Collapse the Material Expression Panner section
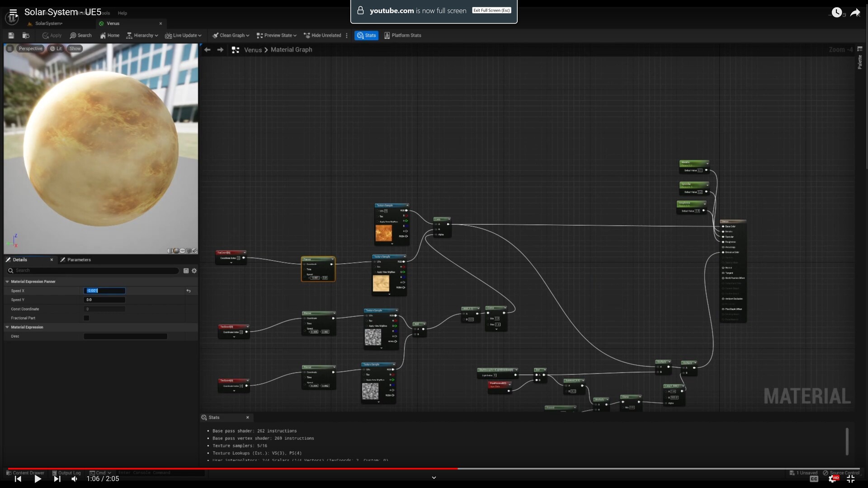868x488 pixels. [x=7, y=282]
